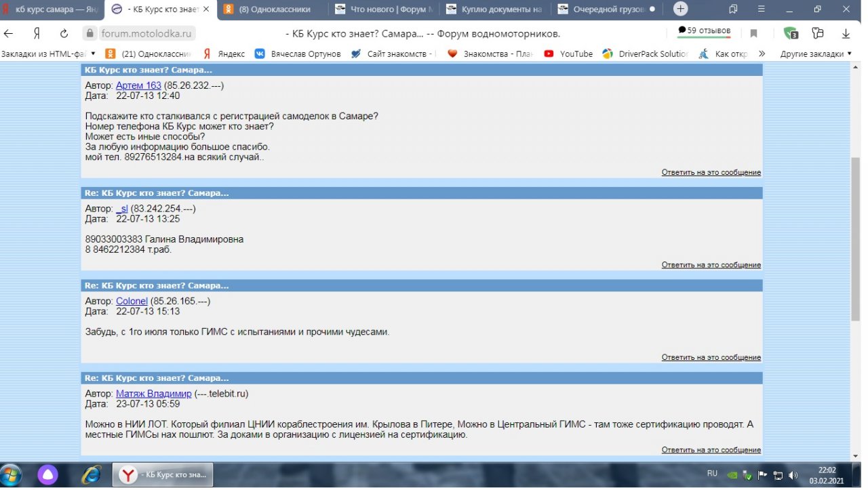Screen dimensions: 868x490
Task: Reply to Colonel's message
Action: (x=711, y=357)
